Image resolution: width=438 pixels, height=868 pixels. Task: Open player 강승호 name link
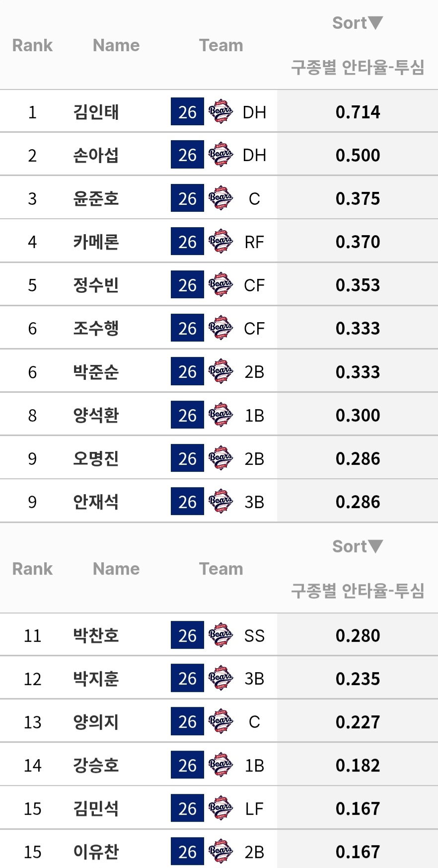tap(96, 765)
